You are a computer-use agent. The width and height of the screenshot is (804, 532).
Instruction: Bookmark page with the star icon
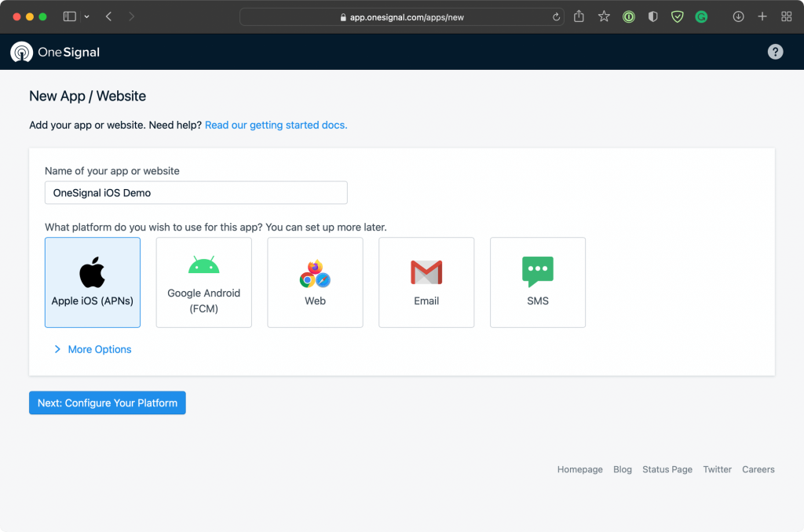[x=604, y=17]
